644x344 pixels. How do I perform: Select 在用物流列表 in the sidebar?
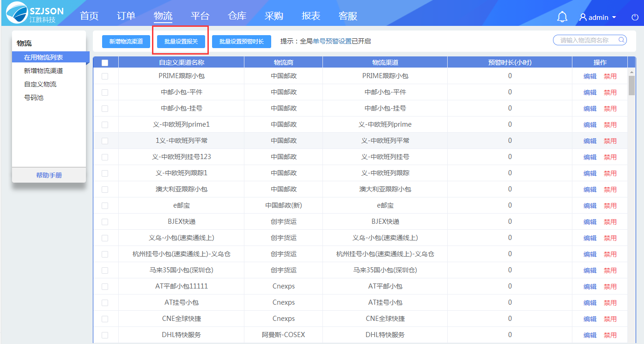50,57
